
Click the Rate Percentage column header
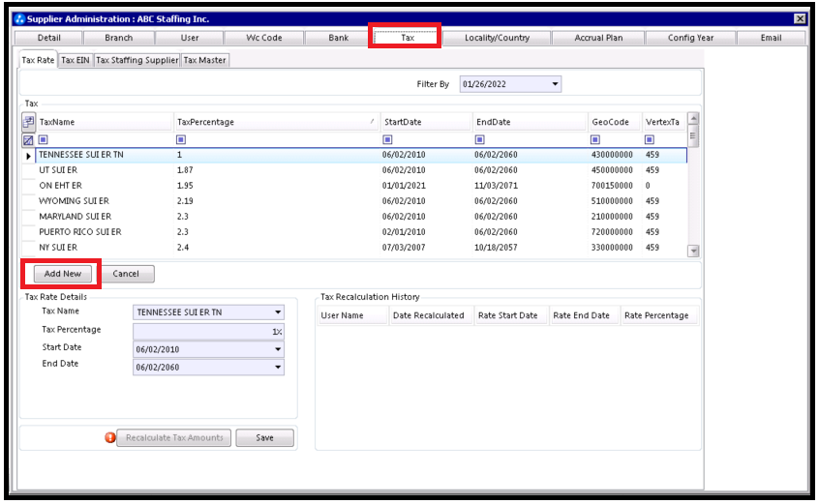659,315
